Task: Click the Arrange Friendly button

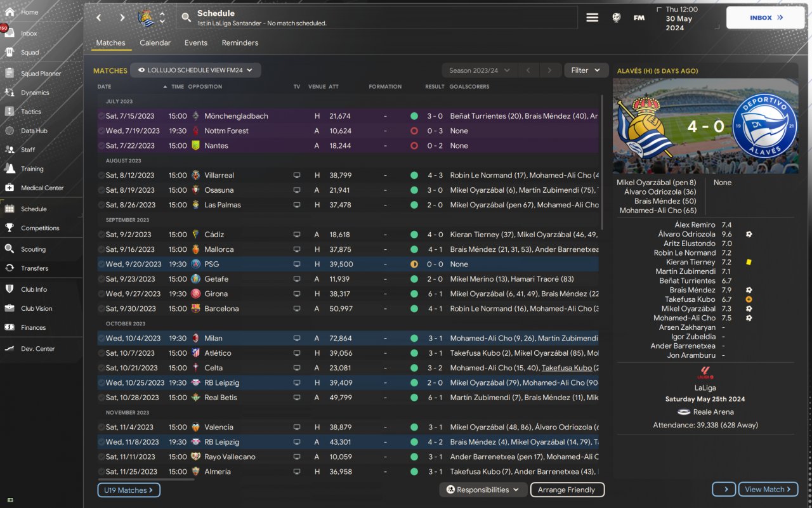Action: [566, 490]
